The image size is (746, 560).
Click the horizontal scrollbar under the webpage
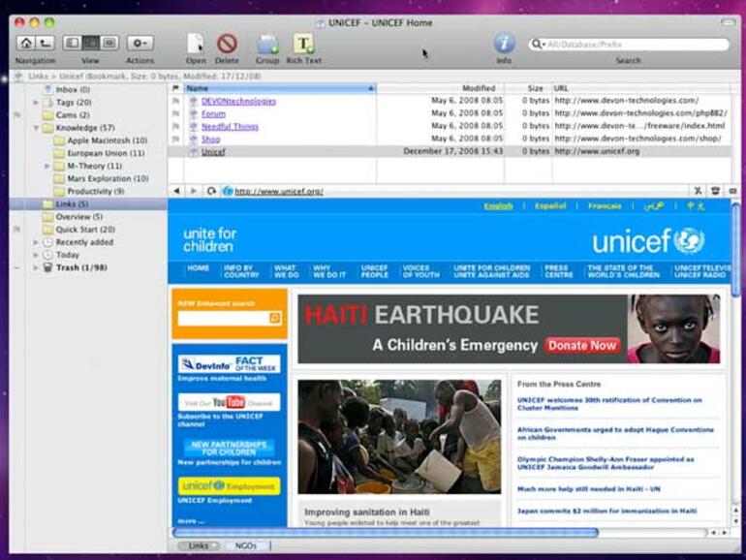pyautogui.click(x=388, y=532)
